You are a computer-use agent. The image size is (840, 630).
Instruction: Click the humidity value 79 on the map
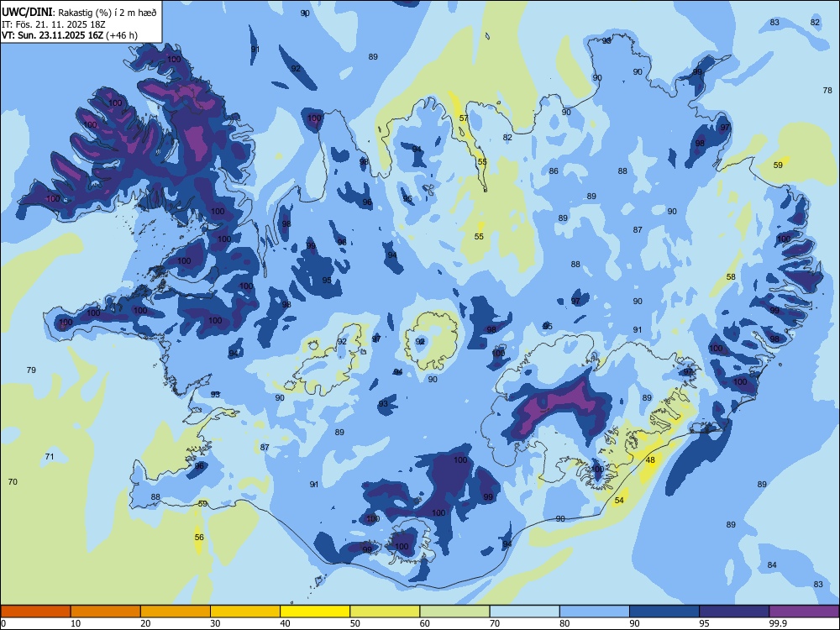(x=31, y=370)
